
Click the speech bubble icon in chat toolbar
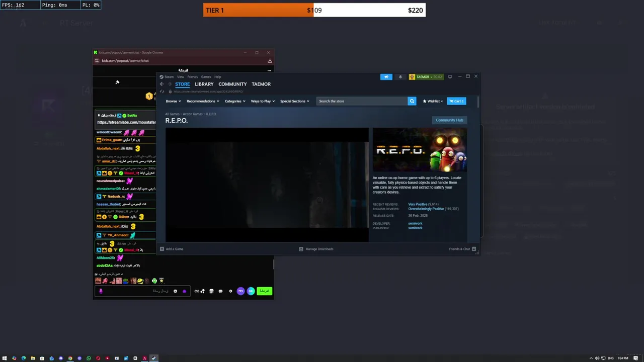[x=220, y=291]
